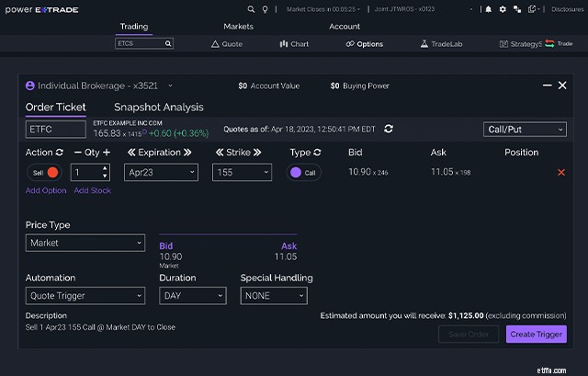Open the NONE special handling dropdown
Viewport: 588px width, 376px height.
(274, 296)
